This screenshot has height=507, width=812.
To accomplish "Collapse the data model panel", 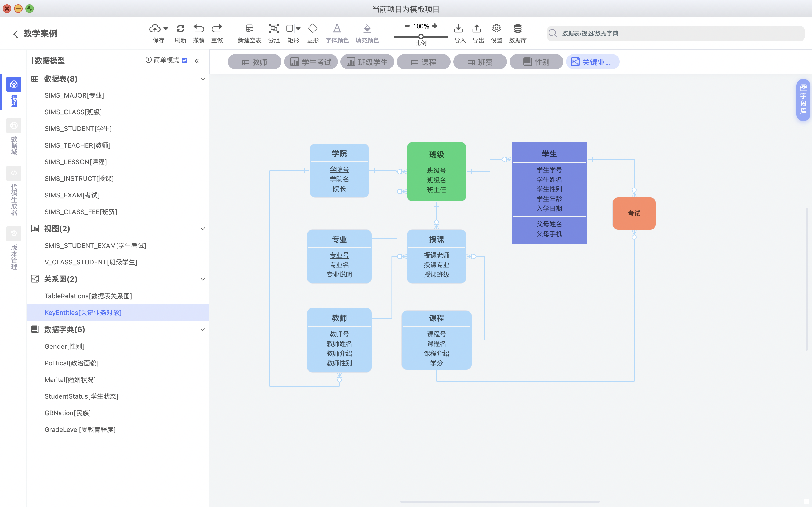I will coord(197,61).
